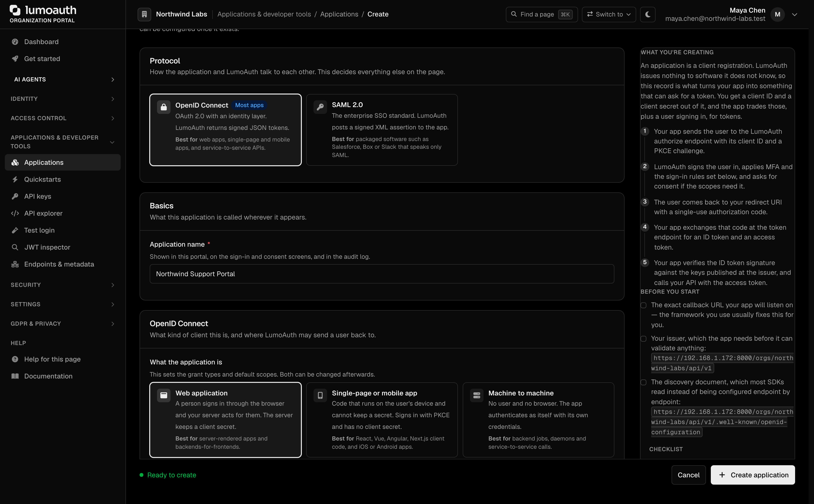Select the OpenID Connect protocol card

click(226, 130)
